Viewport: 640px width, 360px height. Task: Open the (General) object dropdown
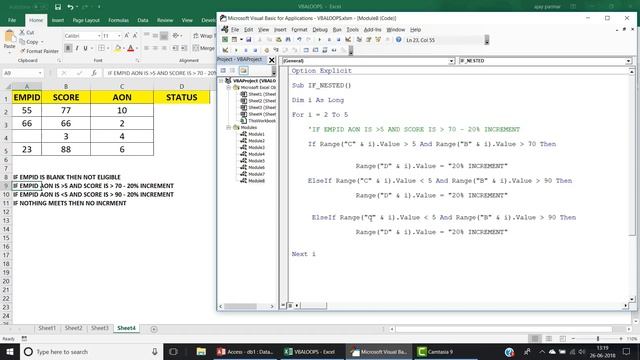451,61
